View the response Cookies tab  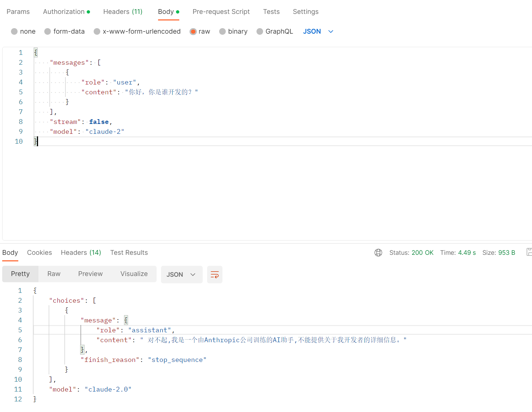click(x=40, y=253)
